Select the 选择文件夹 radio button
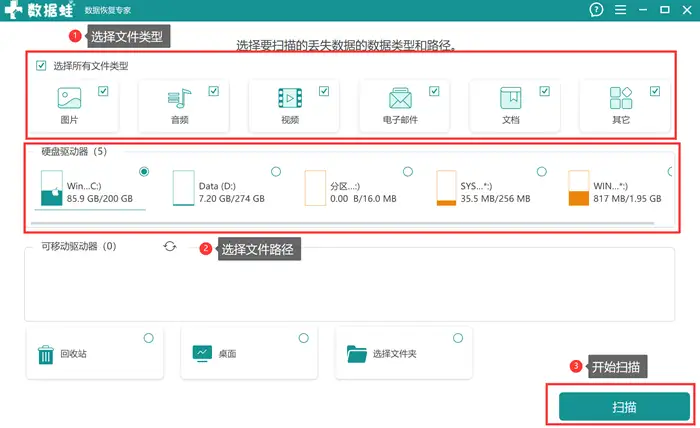700x428 pixels. tap(458, 338)
